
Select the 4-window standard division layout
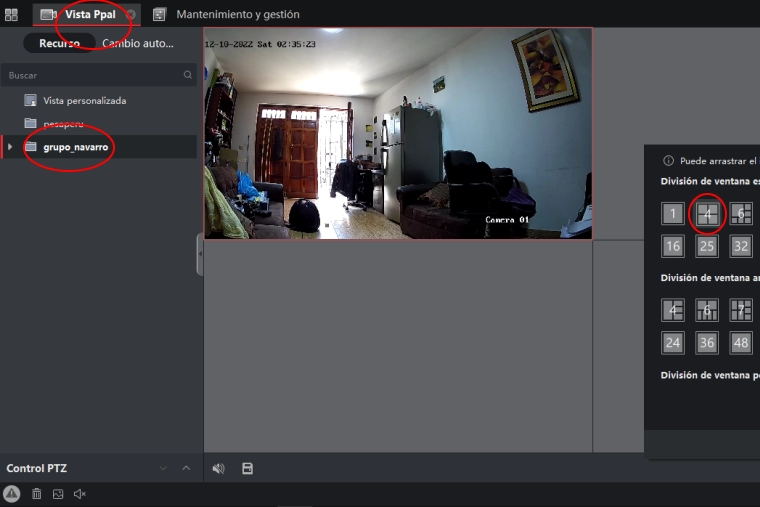[707, 213]
